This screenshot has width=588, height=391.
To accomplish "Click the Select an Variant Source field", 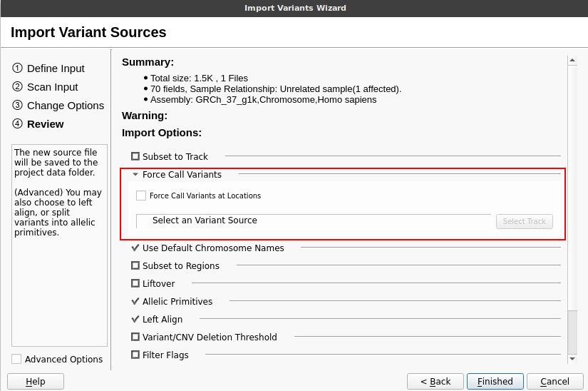I will pyautogui.click(x=314, y=220).
